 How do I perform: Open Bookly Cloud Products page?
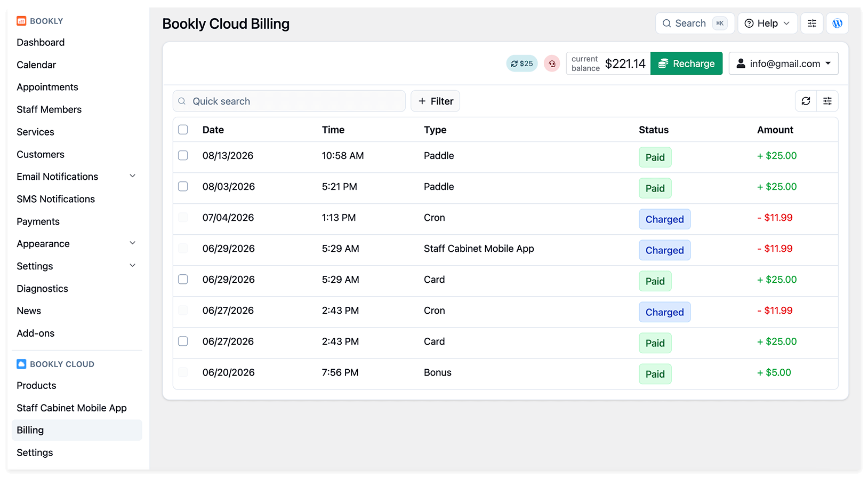(36, 385)
